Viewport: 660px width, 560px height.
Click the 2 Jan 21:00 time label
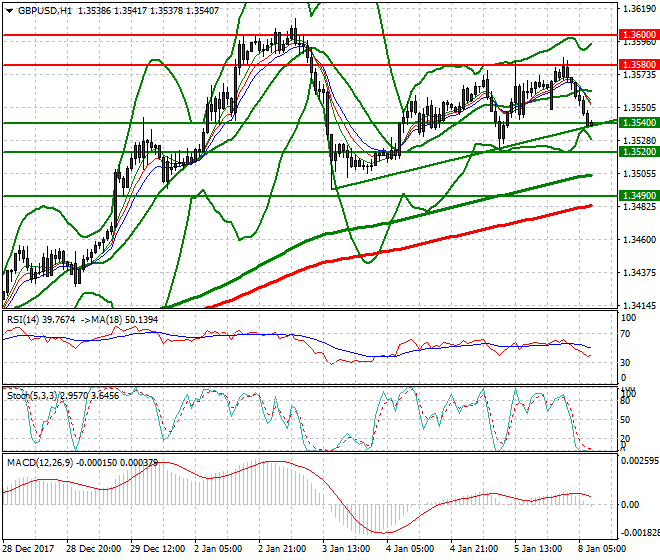click(x=280, y=549)
